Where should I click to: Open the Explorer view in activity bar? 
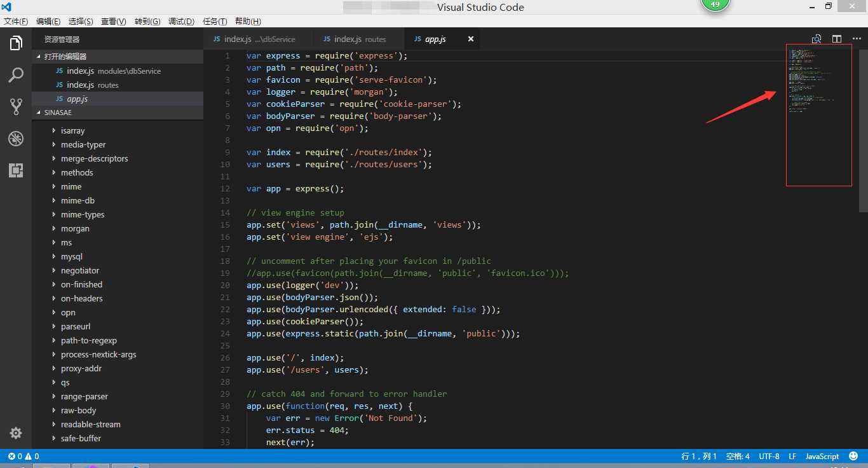click(16, 43)
